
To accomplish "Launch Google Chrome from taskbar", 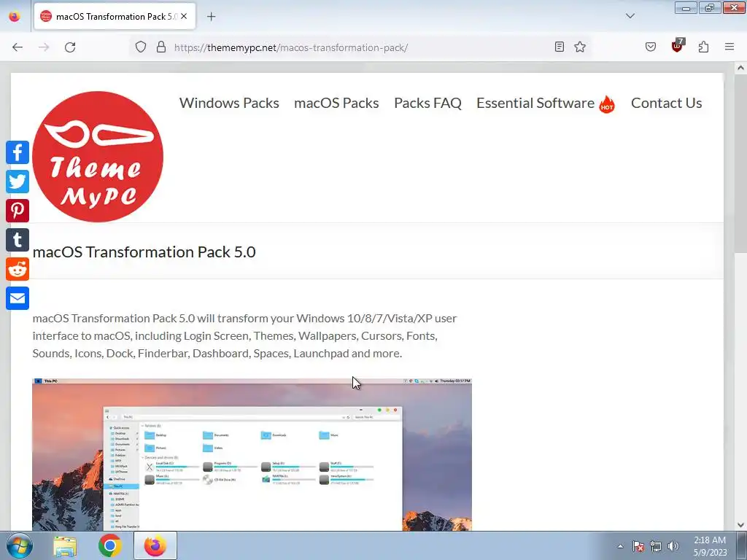I will (109, 545).
